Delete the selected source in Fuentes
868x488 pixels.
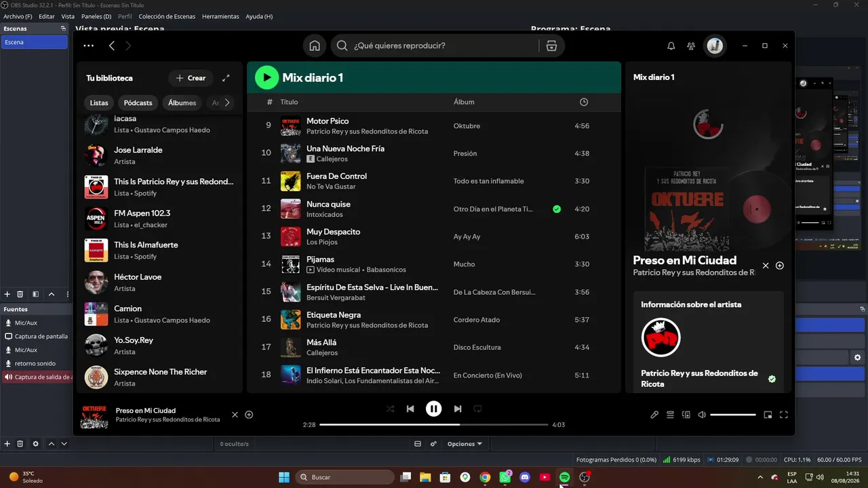click(20, 444)
